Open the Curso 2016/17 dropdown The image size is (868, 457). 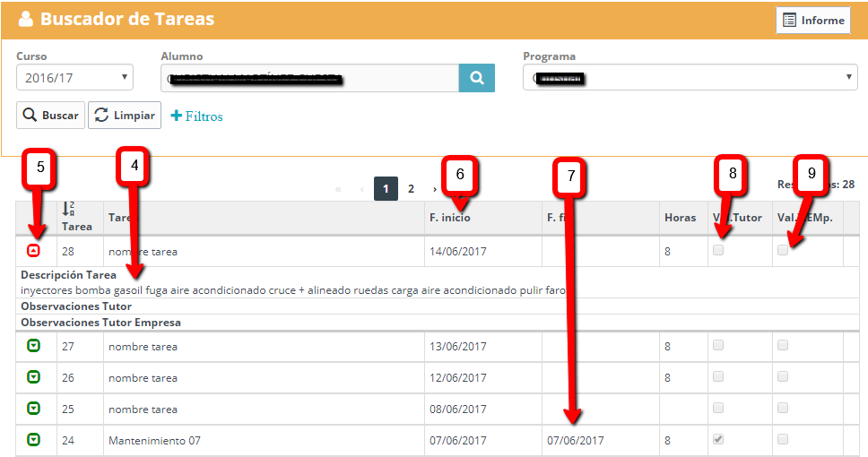(x=74, y=78)
